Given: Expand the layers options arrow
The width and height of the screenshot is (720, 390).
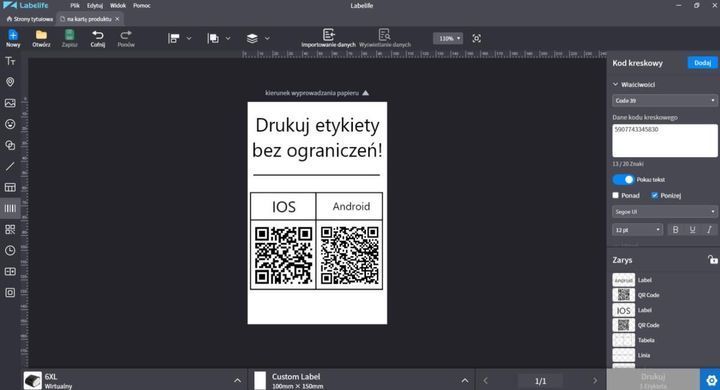Looking at the screenshot, I should click(x=267, y=39).
